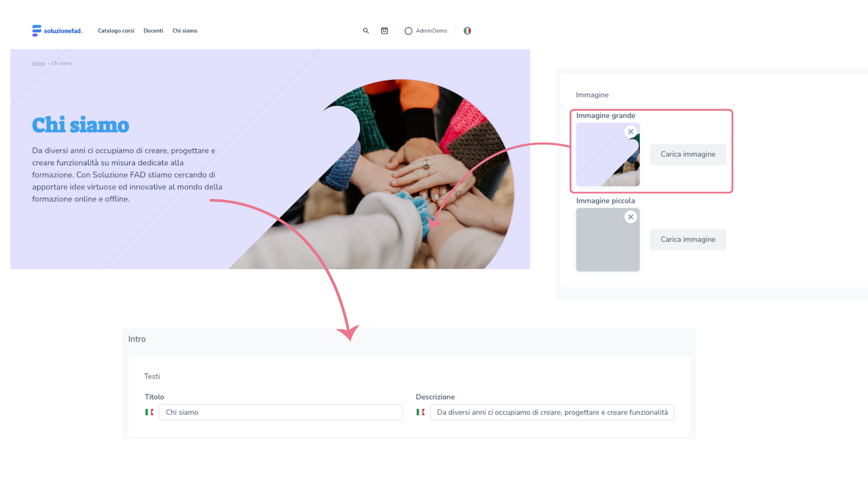This screenshot has width=868, height=488.
Task: Click the AdminDemo username label
Action: (x=431, y=31)
